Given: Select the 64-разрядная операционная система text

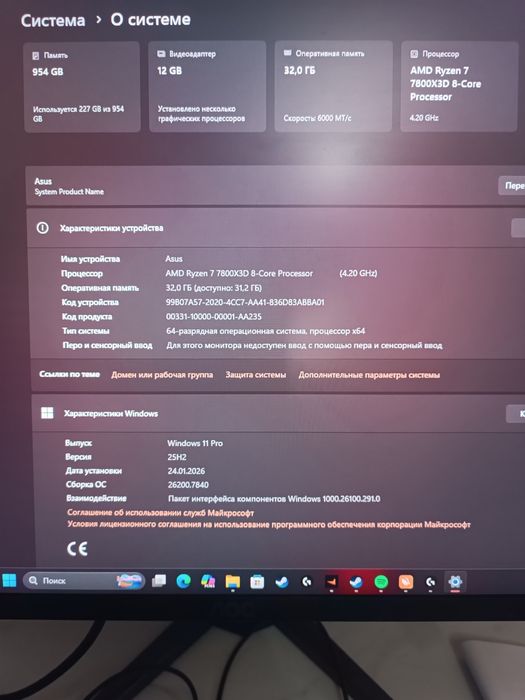Looking at the screenshot, I should click(x=266, y=331).
